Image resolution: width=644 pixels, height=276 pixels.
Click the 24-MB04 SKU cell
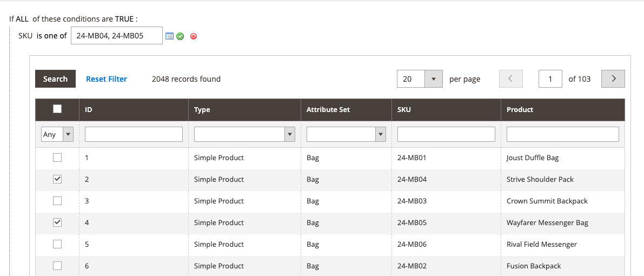pyautogui.click(x=412, y=179)
